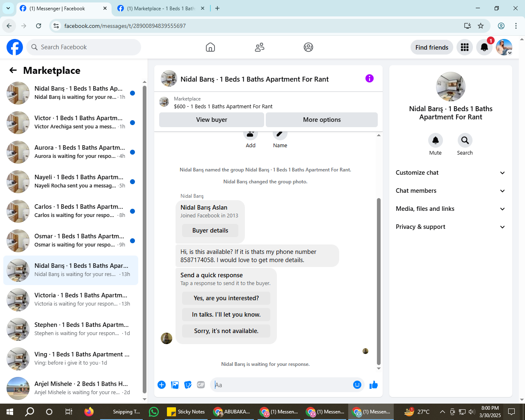This screenshot has height=420, width=525.
Task: Open the emoji picker in the message box
Action: tap(357, 385)
